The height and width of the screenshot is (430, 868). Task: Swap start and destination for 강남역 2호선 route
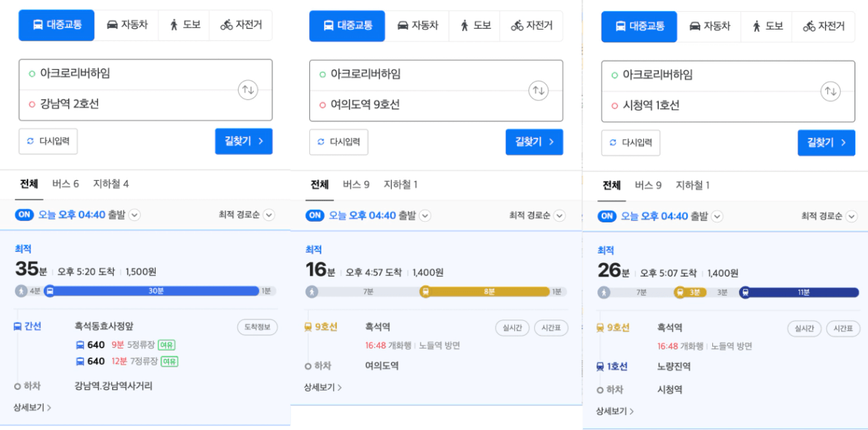[248, 90]
